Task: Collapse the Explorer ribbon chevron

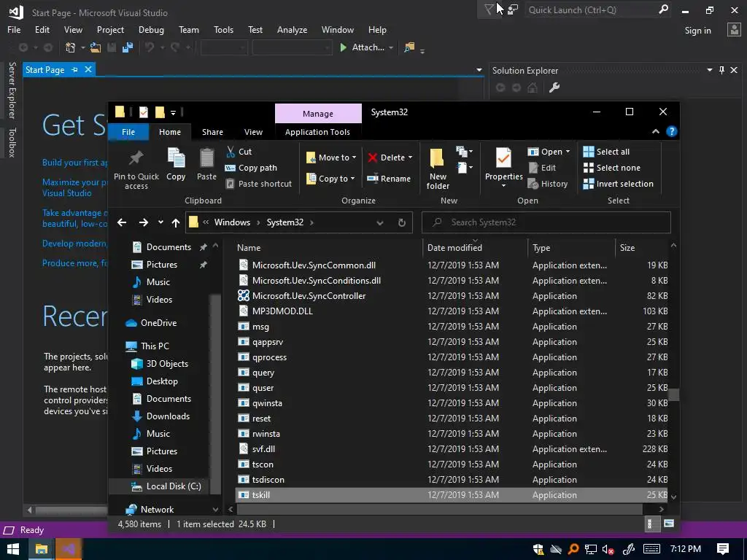Action: (656, 132)
